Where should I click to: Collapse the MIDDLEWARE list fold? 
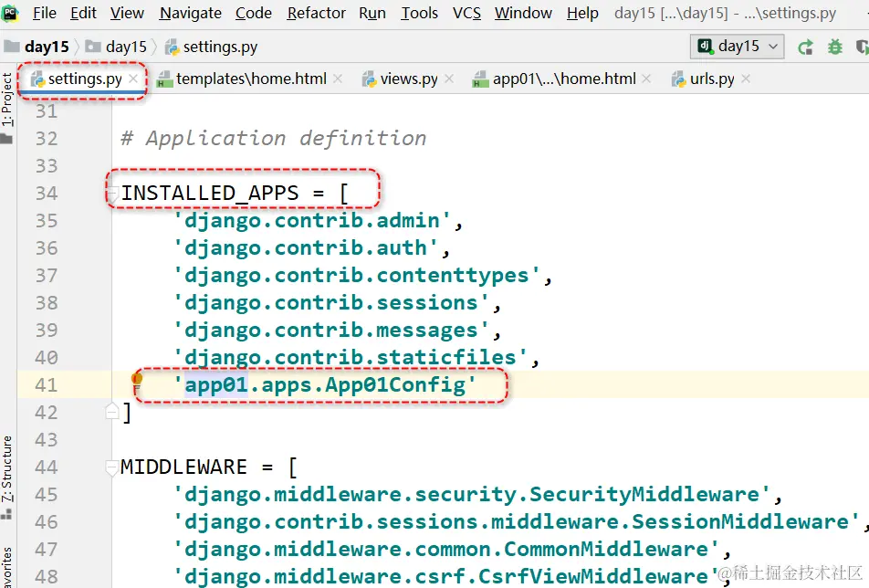point(113,467)
